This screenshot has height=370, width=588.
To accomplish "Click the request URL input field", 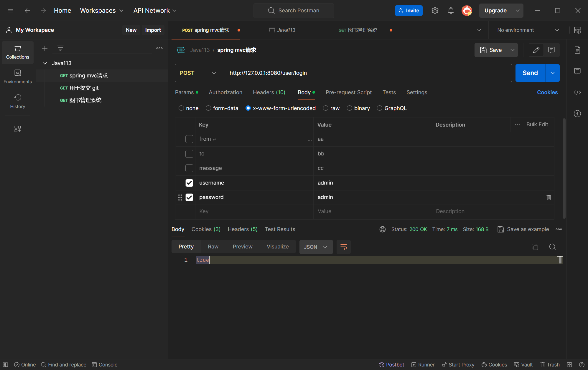I will point(365,73).
